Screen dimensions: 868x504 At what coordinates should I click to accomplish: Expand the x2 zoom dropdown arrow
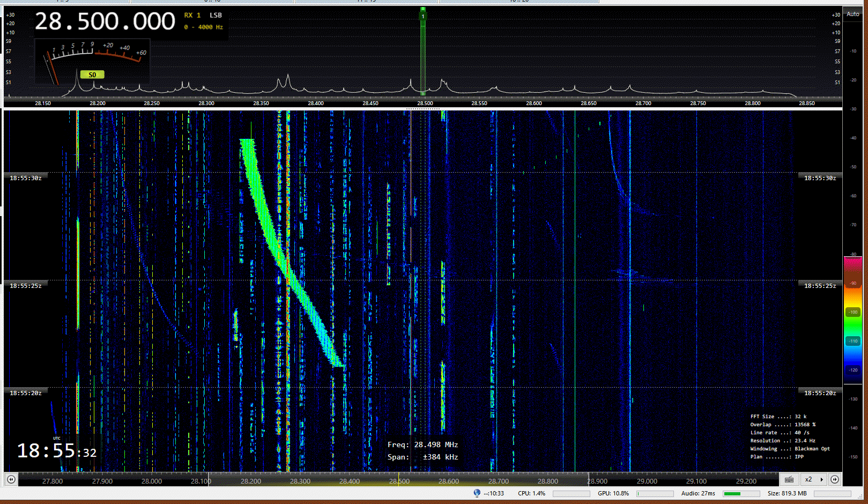pyautogui.click(x=821, y=479)
